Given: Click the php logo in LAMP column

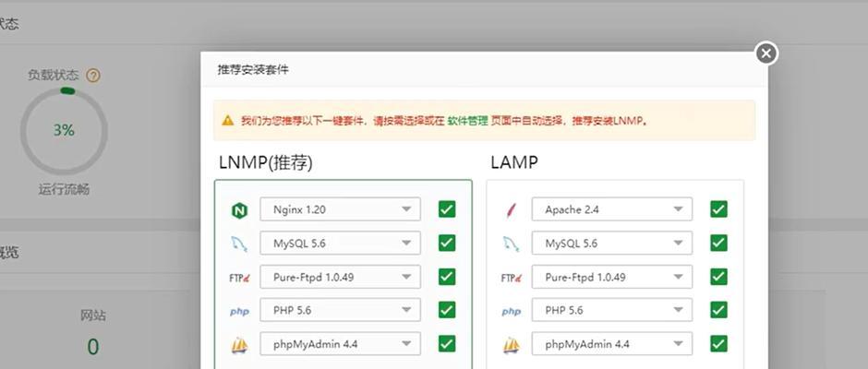Looking at the screenshot, I should tap(511, 312).
